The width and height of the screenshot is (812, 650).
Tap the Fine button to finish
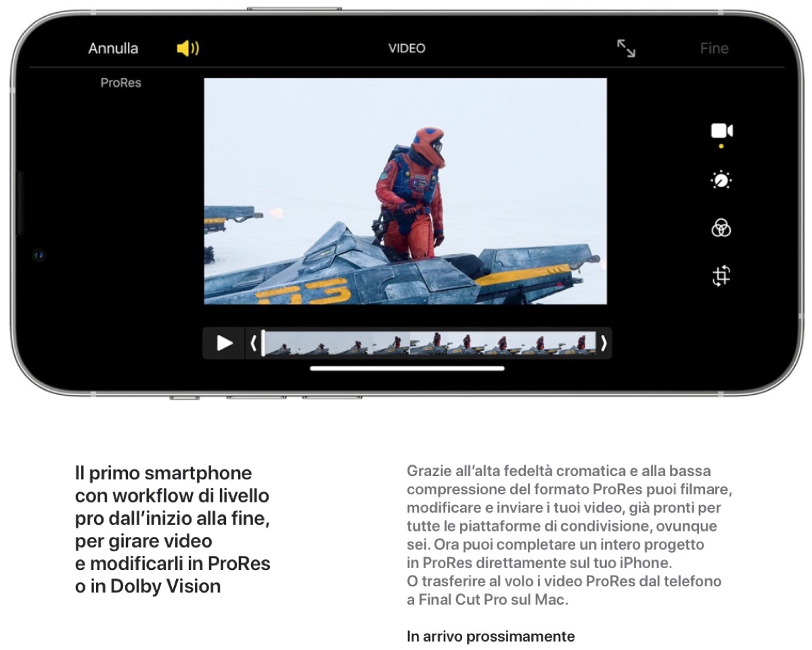click(x=714, y=48)
